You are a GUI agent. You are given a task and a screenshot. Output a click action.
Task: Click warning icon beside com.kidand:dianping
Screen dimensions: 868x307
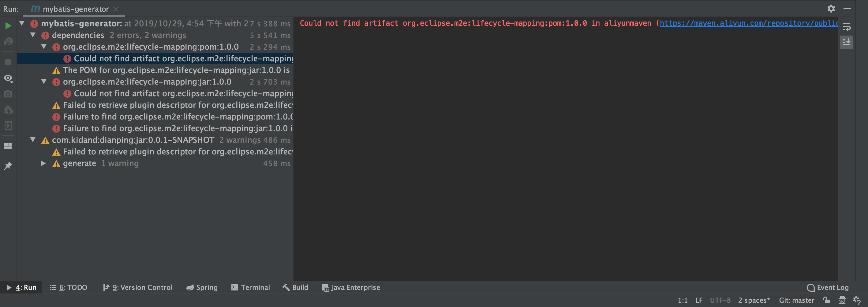45,140
